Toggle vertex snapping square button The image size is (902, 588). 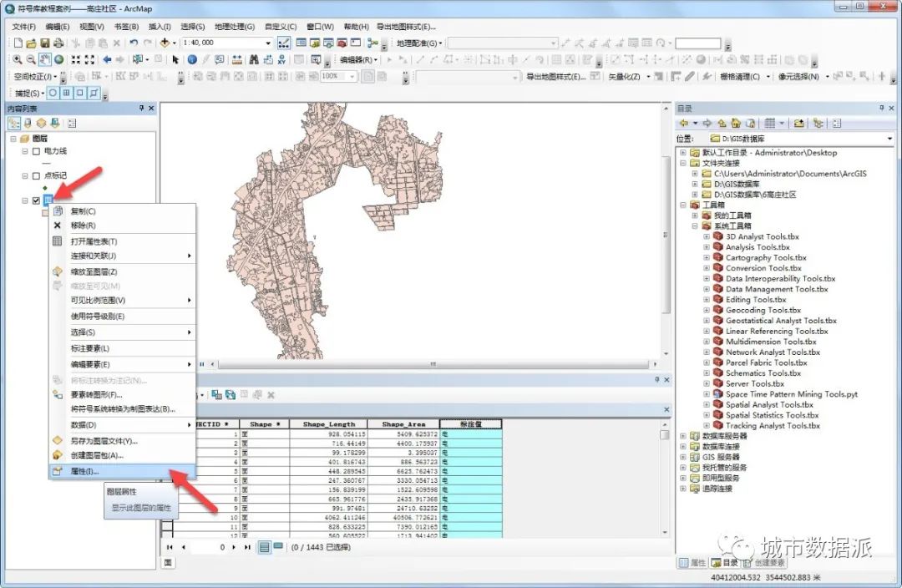[80, 93]
